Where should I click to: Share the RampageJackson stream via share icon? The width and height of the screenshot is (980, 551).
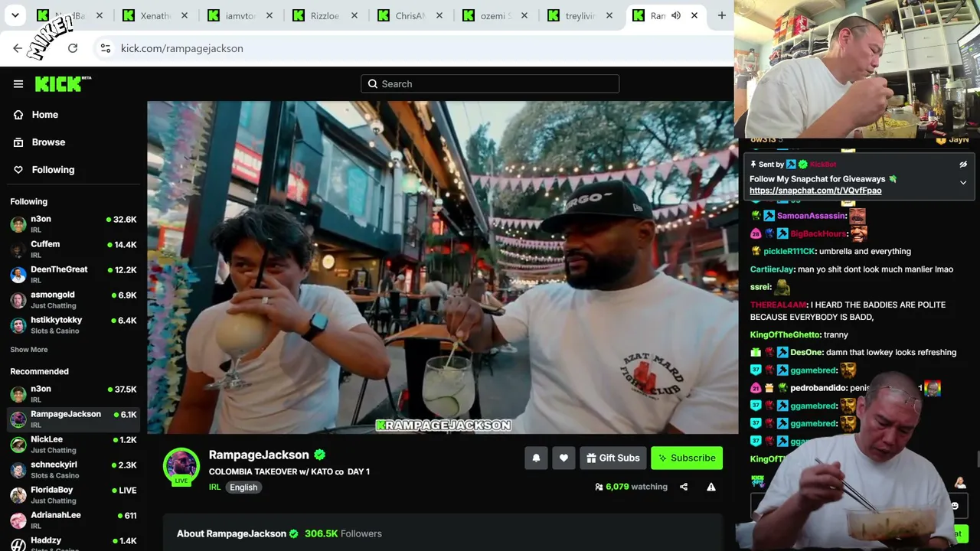pyautogui.click(x=684, y=487)
